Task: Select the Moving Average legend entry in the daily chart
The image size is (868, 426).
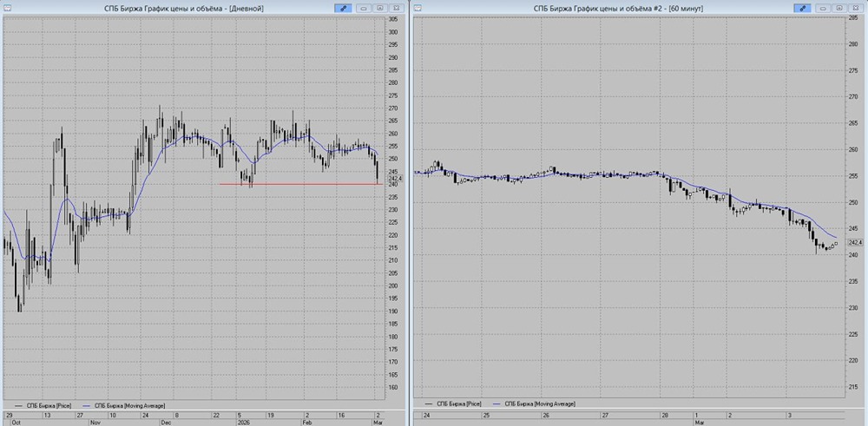Action: coord(123,406)
